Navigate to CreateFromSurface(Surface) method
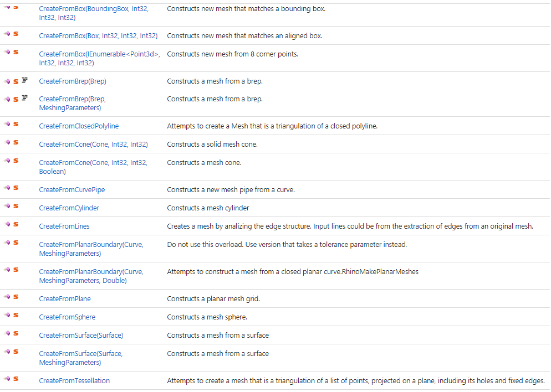The height and width of the screenshot is (392, 551). click(x=81, y=336)
